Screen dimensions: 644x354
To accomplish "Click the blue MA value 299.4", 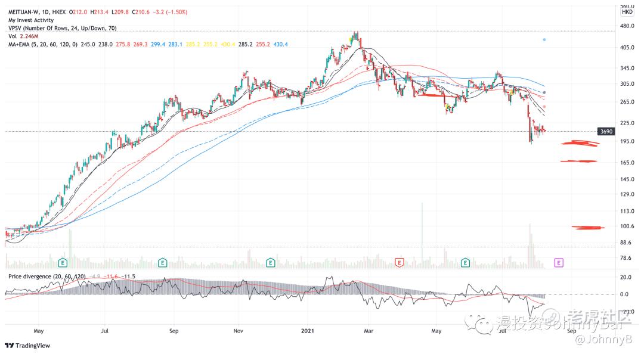I will (x=157, y=44).
